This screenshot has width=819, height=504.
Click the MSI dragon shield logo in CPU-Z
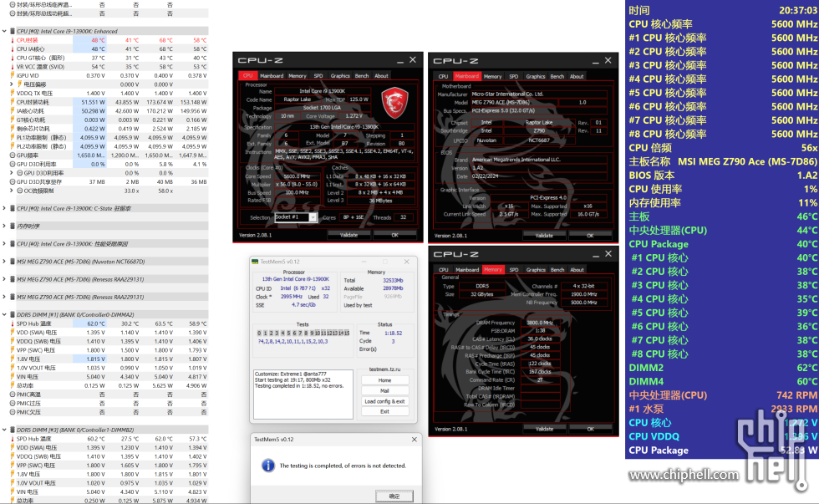pos(394,103)
